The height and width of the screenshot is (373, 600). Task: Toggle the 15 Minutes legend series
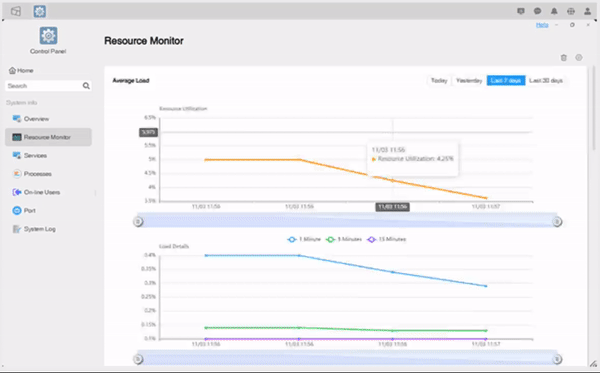[x=386, y=239]
